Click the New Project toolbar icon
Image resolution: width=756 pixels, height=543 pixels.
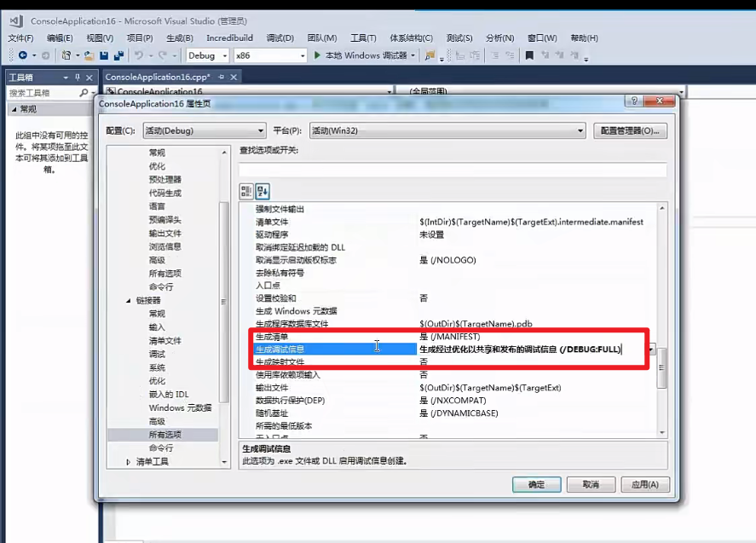[66, 55]
